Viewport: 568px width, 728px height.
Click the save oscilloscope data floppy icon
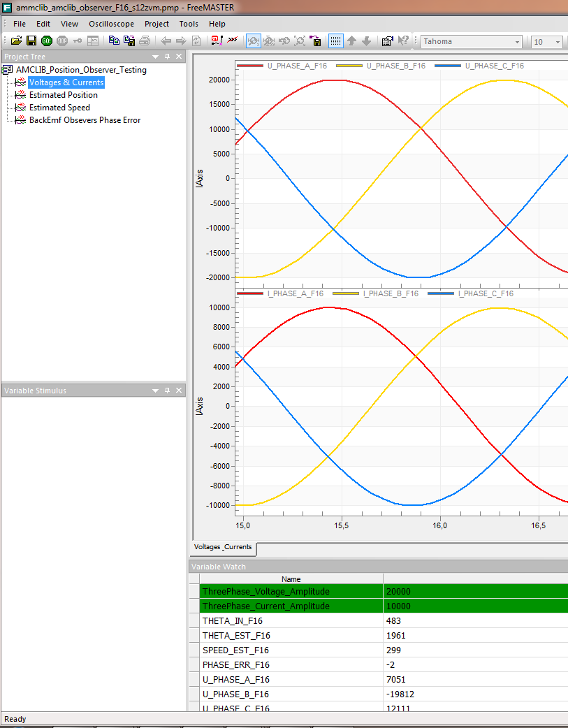316,41
